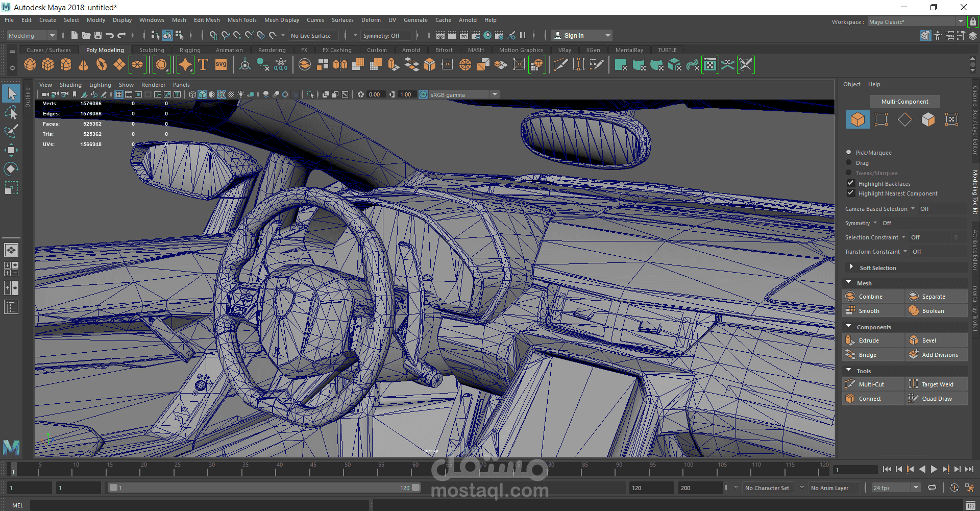Click the Extrude button
980x511 pixels.
868,340
